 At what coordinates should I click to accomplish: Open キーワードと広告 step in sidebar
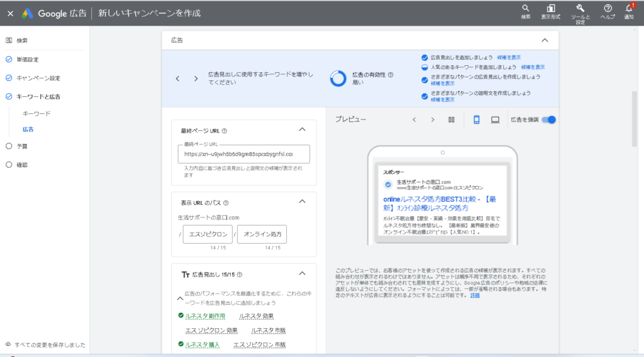pyautogui.click(x=38, y=97)
